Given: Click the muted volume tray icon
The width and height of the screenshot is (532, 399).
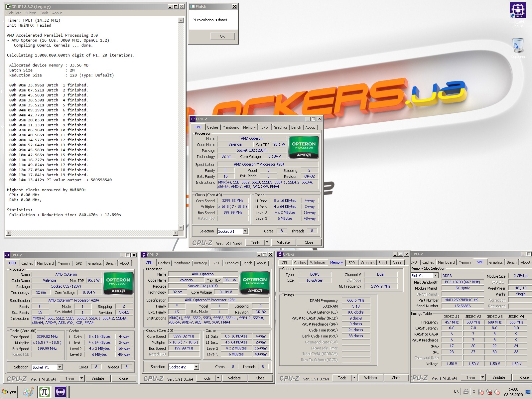Looking at the screenshot, I should (497, 392).
